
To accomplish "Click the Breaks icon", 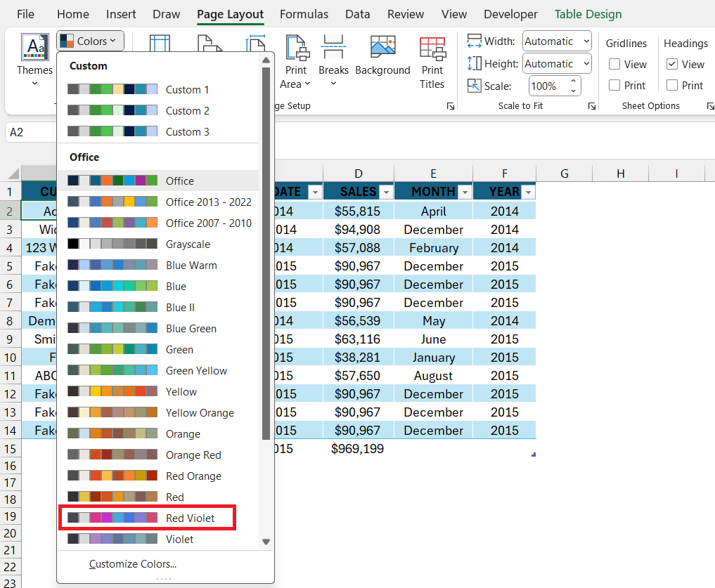I will pyautogui.click(x=333, y=60).
